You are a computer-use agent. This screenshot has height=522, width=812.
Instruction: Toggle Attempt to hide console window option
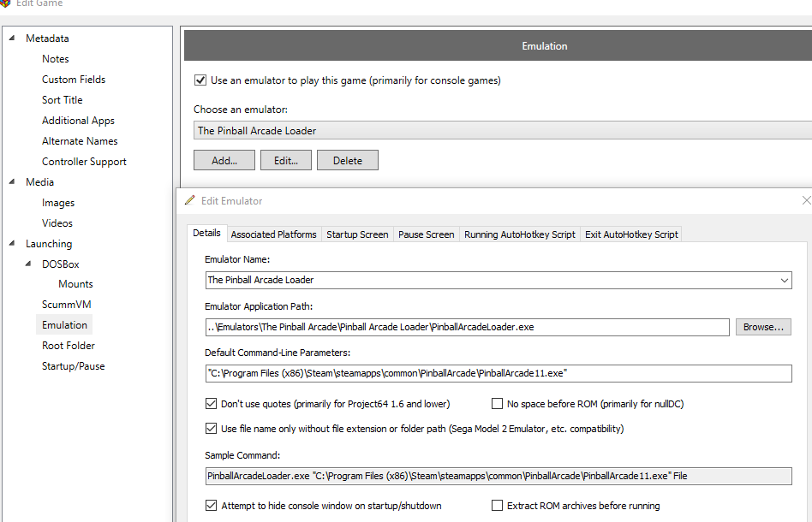pyautogui.click(x=211, y=506)
